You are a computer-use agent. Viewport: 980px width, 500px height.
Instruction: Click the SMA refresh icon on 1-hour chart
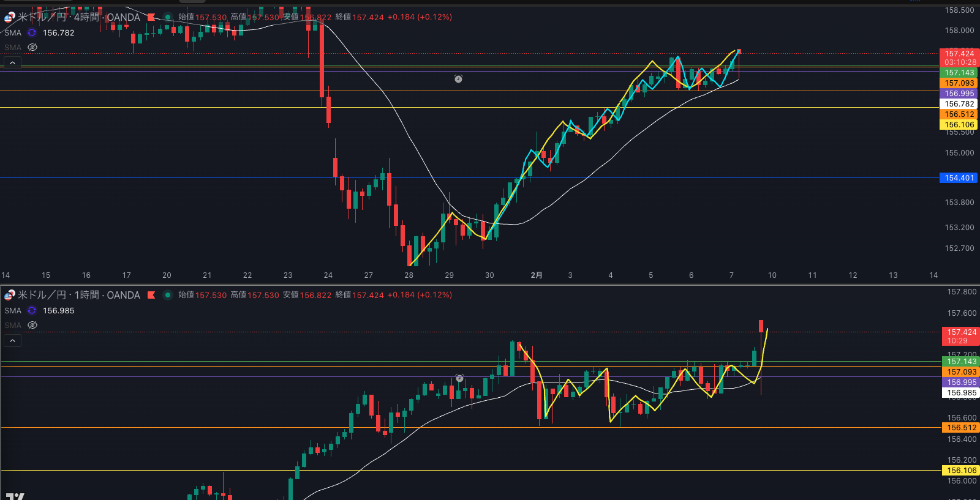click(32, 311)
